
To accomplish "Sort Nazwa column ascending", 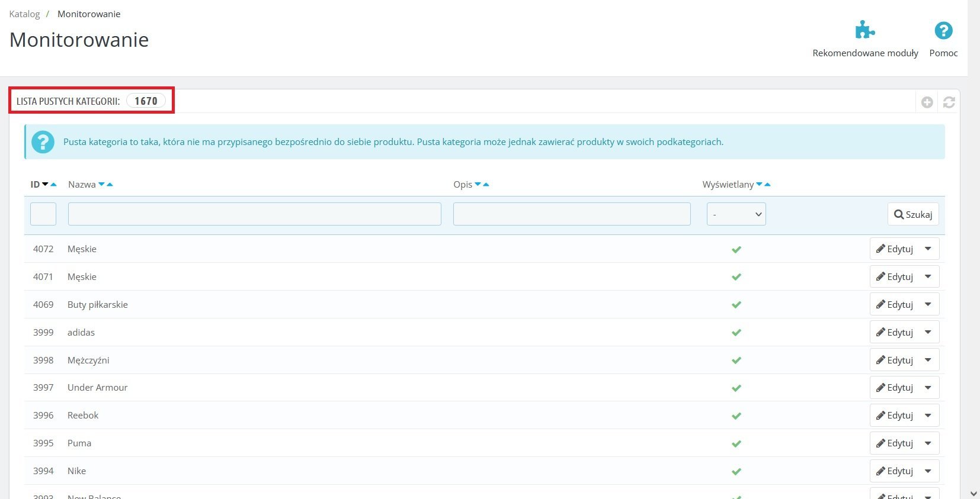I will [110, 184].
